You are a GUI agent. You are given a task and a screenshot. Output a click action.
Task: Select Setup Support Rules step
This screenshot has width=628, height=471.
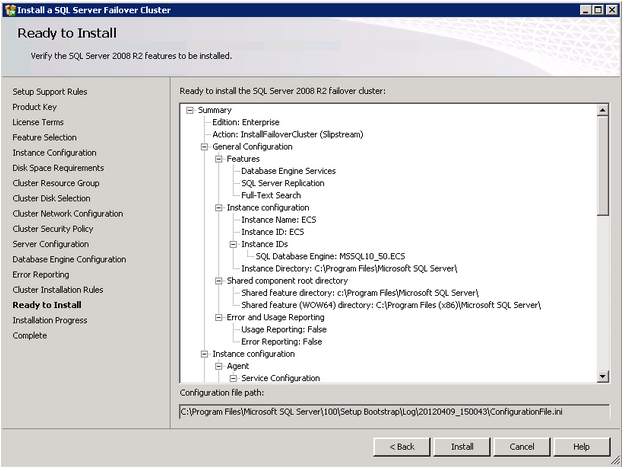click(x=50, y=92)
